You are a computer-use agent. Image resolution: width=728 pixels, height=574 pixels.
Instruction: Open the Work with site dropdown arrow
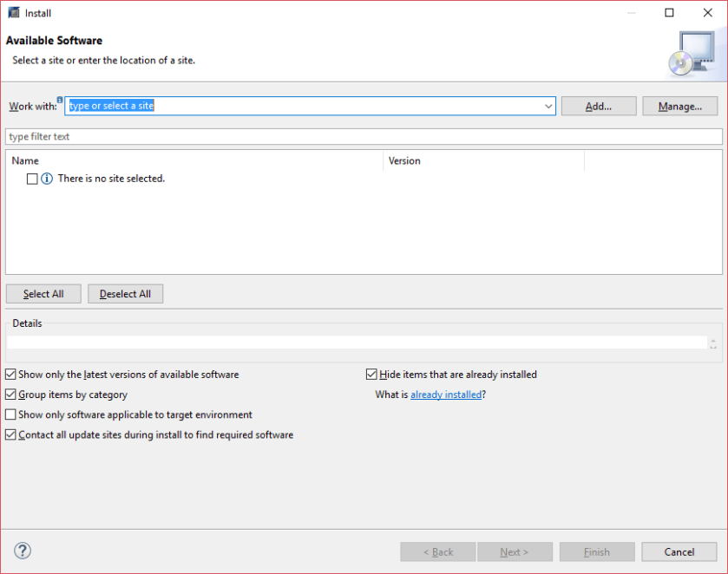548,106
